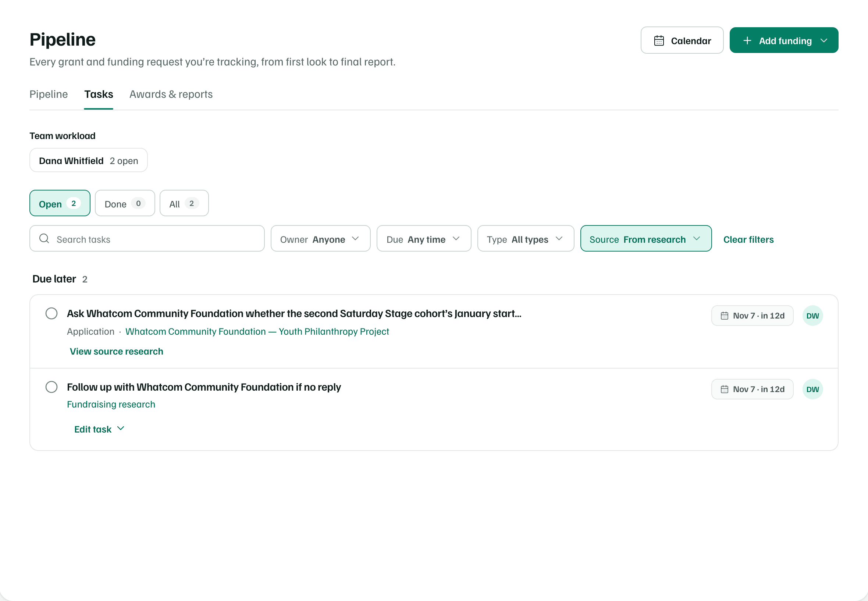Open the Type All types dropdown

[x=526, y=239]
